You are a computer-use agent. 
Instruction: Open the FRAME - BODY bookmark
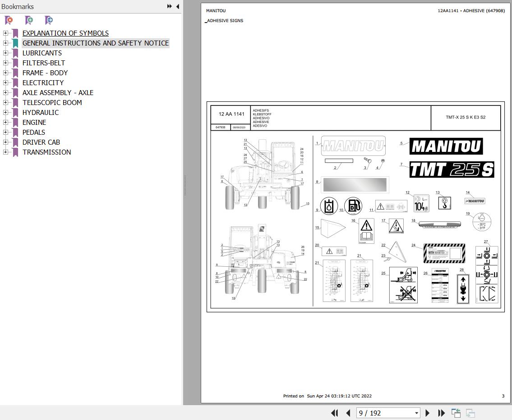[x=45, y=73]
